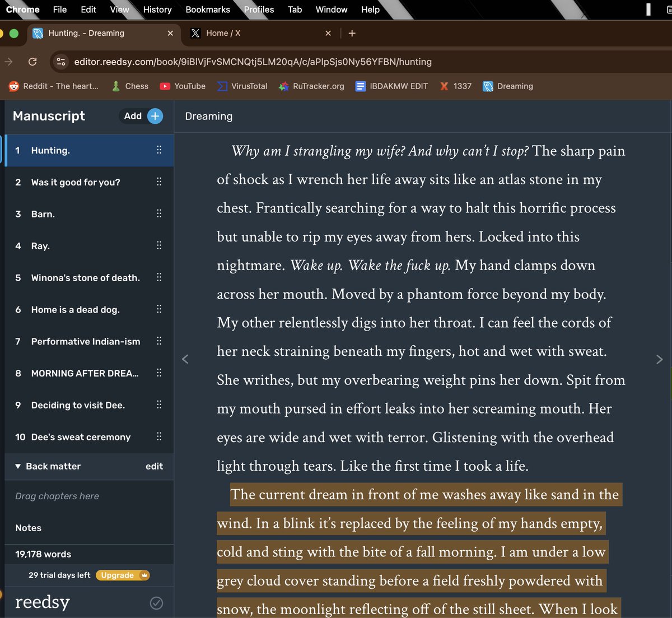The width and height of the screenshot is (672, 618).
Task: Click drag handle for Was it good for you?
Action: click(159, 182)
